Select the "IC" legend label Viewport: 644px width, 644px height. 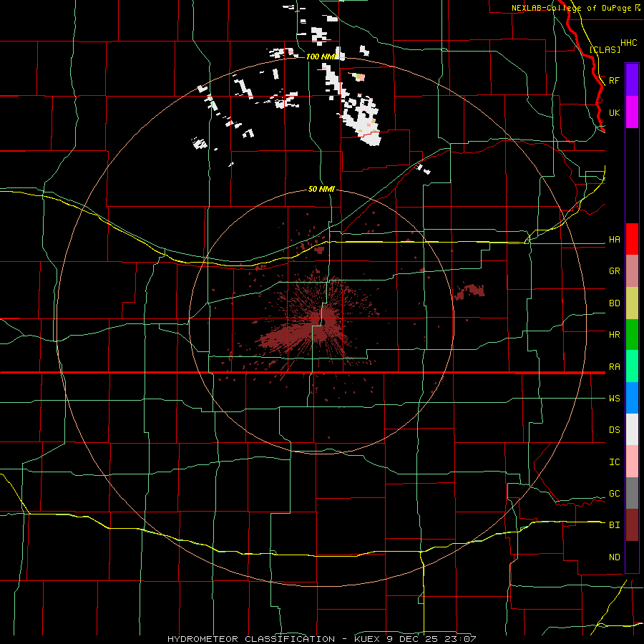tap(614, 462)
